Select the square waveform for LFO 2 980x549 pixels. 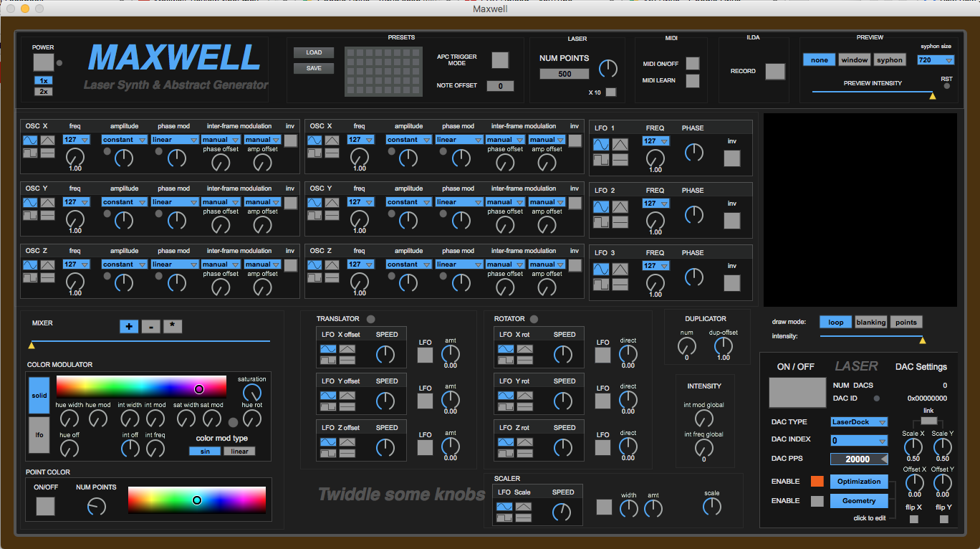601,222
